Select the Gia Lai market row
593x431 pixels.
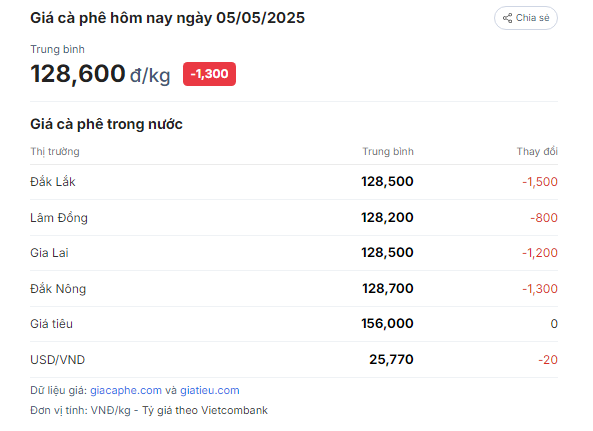point(294,253)
